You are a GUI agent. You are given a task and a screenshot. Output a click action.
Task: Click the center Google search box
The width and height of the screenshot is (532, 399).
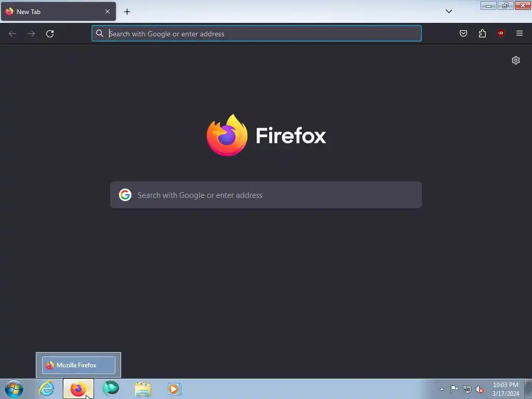coord(266,195)
